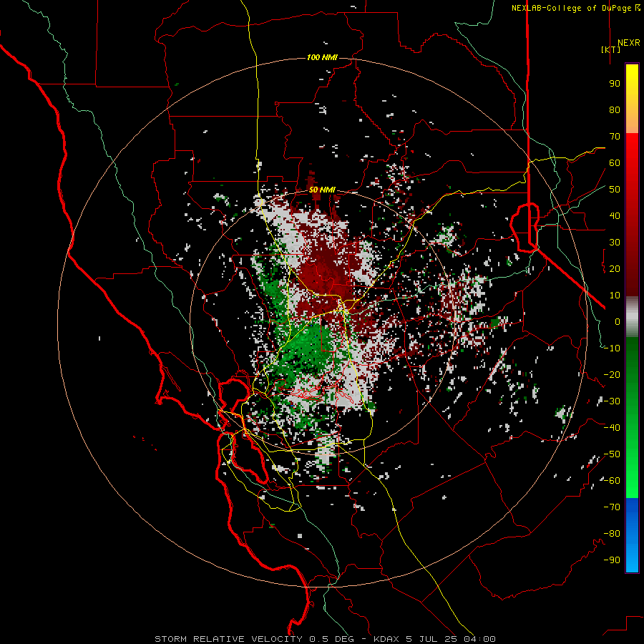Click the 04:00 timestamp text
Screen dimensions: 644x644
[x=479, y=639]
